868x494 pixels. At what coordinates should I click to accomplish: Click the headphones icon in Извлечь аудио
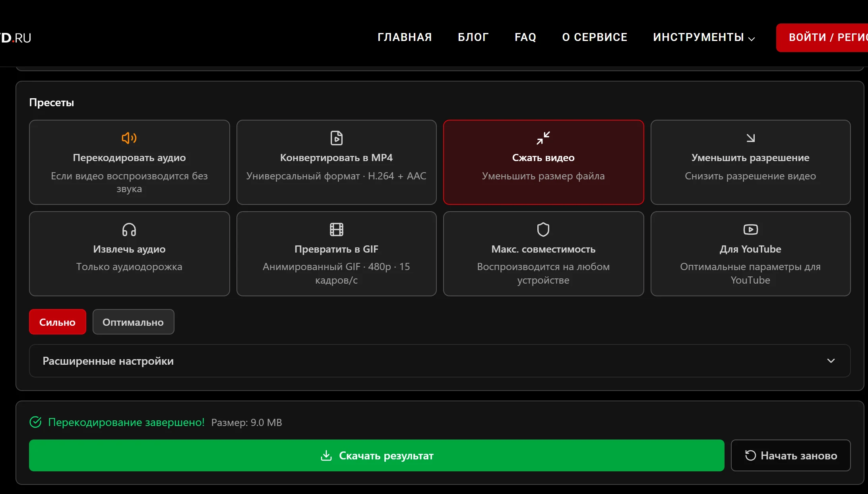point(129,229)
